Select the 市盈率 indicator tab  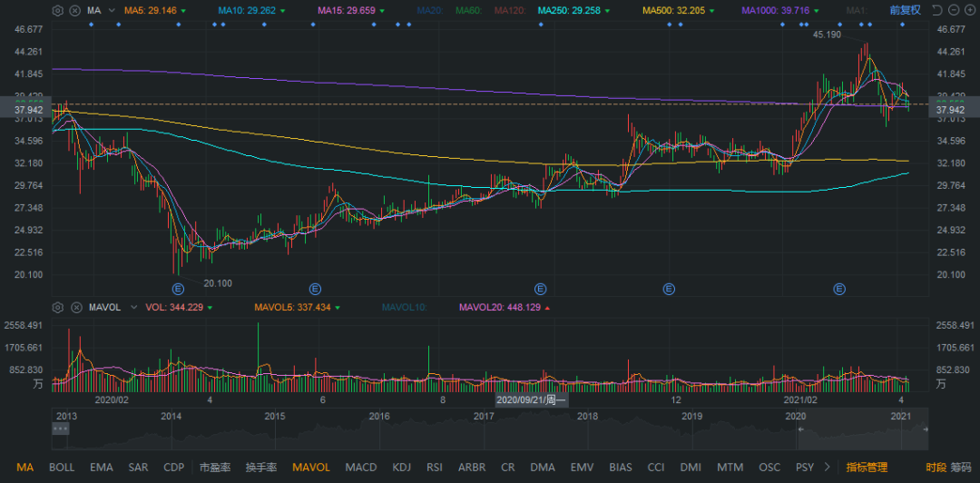point(215,468)
